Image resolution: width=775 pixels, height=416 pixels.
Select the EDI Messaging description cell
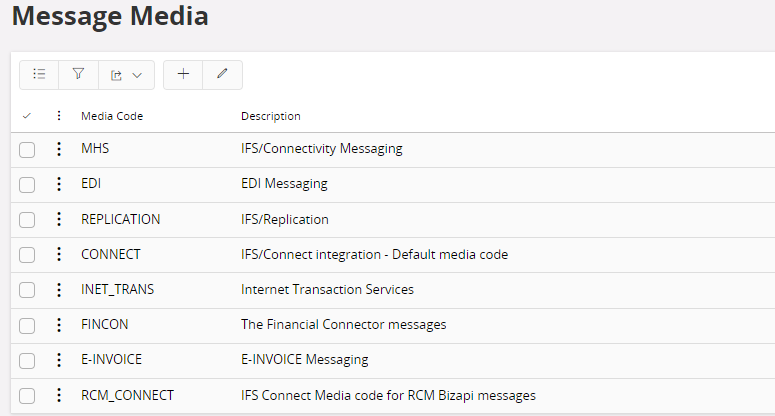coord(284,184)
